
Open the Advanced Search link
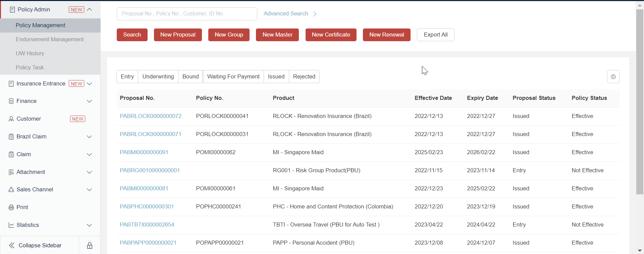tap(286, 13)
